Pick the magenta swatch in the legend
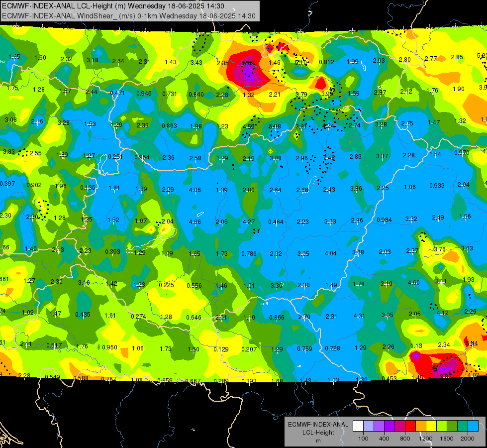Screen dimensions: 487x448 coord(400,426)
